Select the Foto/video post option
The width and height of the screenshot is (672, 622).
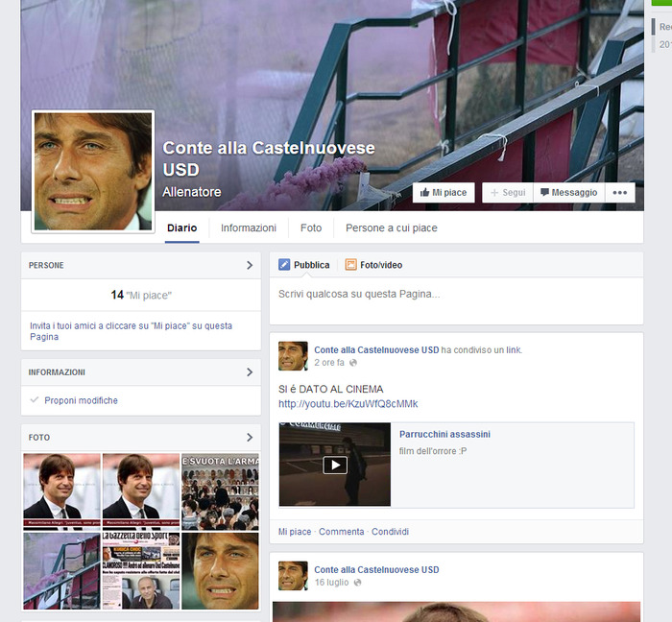click(373, 265)
